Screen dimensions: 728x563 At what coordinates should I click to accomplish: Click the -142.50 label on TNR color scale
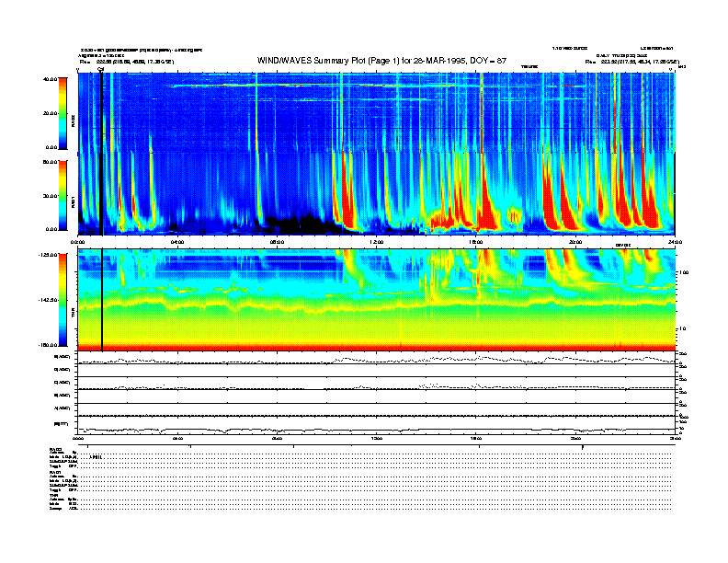49,300
